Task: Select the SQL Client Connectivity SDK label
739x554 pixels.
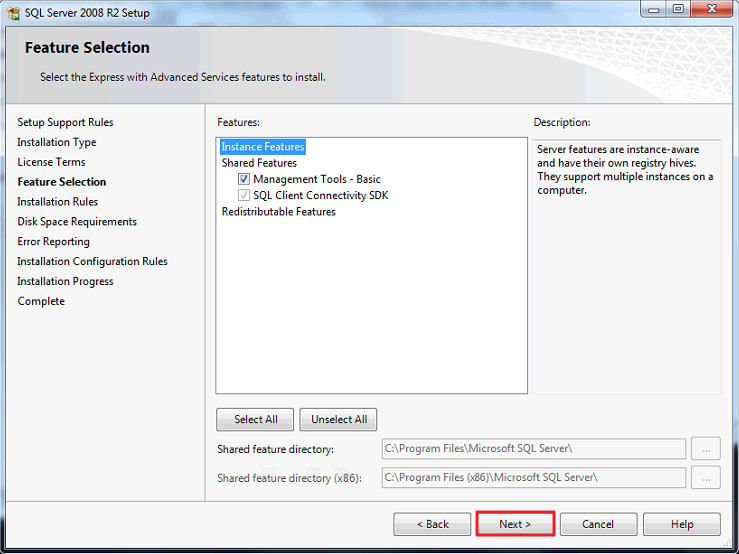Action: [320, 195]
